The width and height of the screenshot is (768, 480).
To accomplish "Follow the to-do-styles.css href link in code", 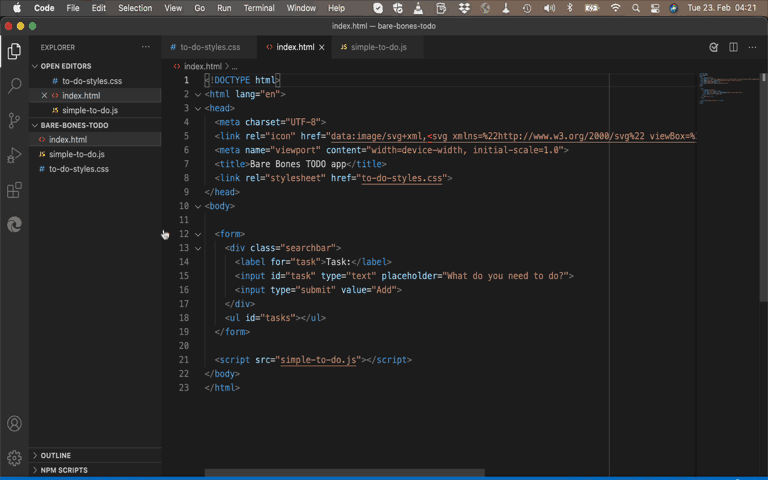I will tap(404, 178).
